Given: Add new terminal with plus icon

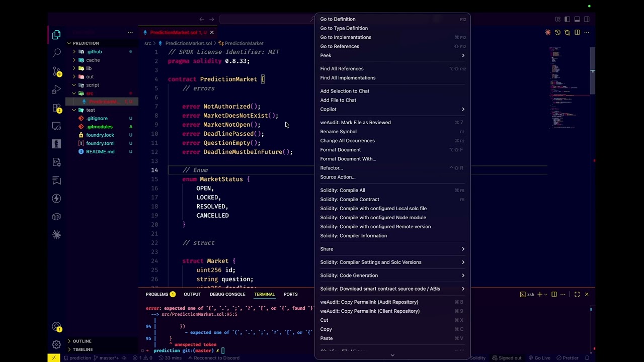Looking at the screenshot, I should [x=540, y=294].
